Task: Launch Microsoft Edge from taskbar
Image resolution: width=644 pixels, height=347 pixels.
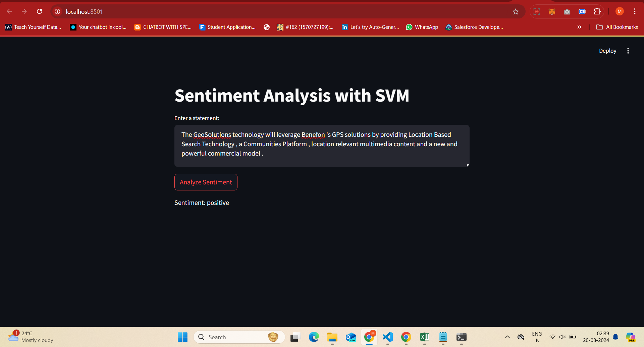Action: click(314, 337)
